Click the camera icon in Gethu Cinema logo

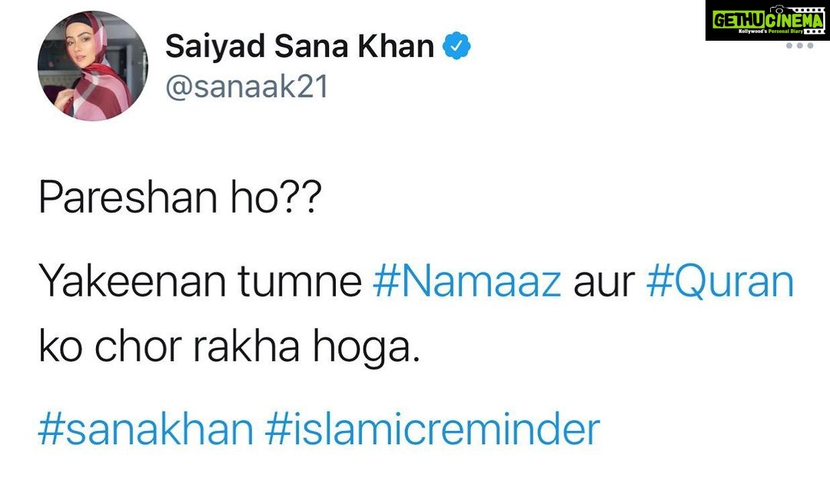777,9
